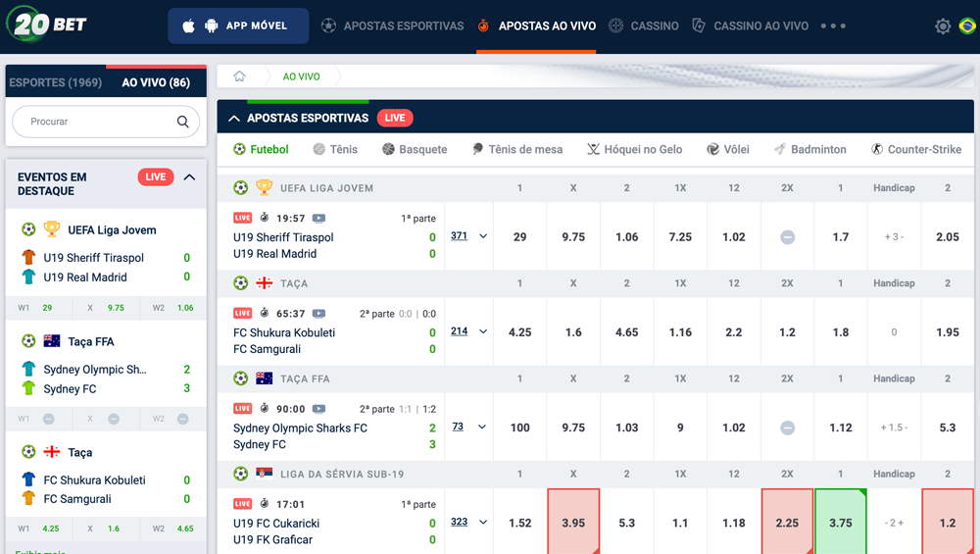Select odds 5.3 handicap for Sydney FC
This screenshot has width=980, height=554.
pyautogui.click(x=948, y=428)
